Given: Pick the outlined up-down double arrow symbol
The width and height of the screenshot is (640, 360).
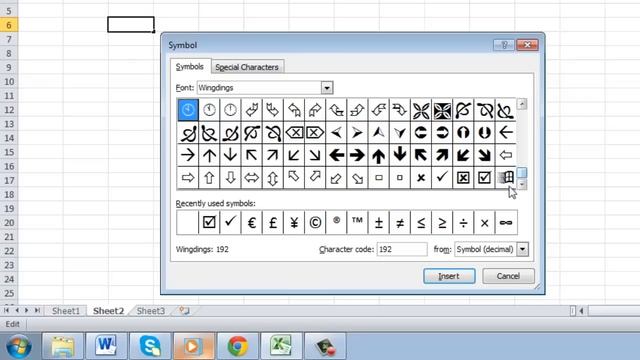Looking at the screenshot, I should click(273, 178).
